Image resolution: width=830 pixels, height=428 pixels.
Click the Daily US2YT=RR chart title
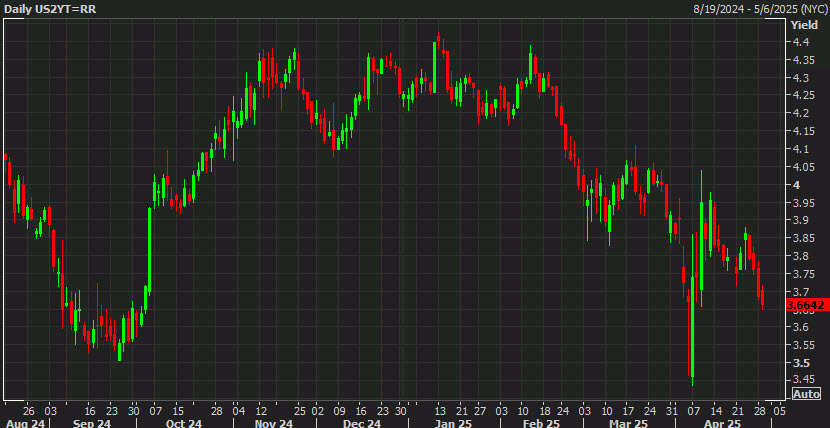point(50,9)
